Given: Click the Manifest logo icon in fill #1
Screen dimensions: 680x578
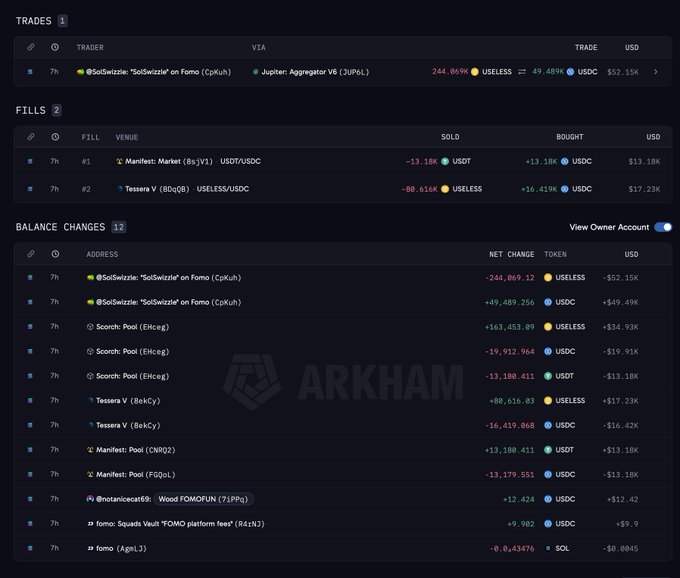Looking at the screenshot, I should (x=119, y=161).
